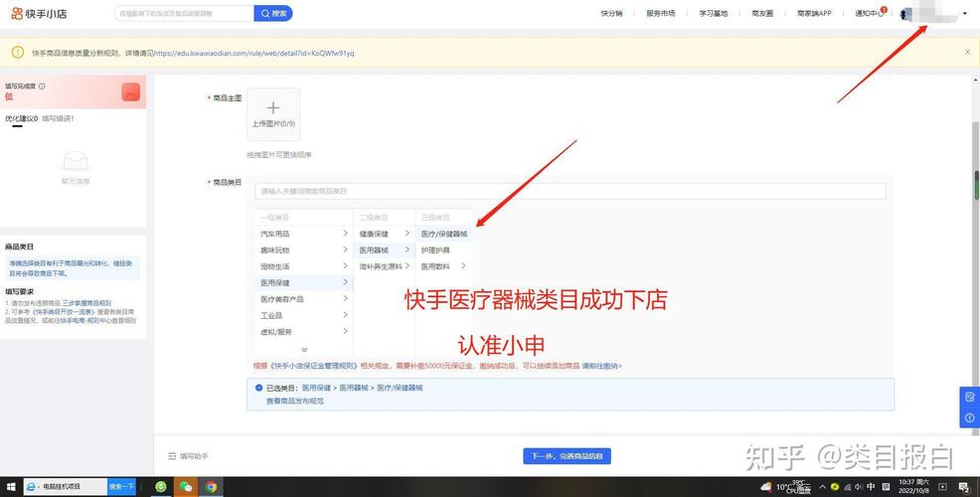Screen dimensions: 980x497
Task: Select the 医疗美容产品 category
Action: pyautogui.click(x=282, y=299)
